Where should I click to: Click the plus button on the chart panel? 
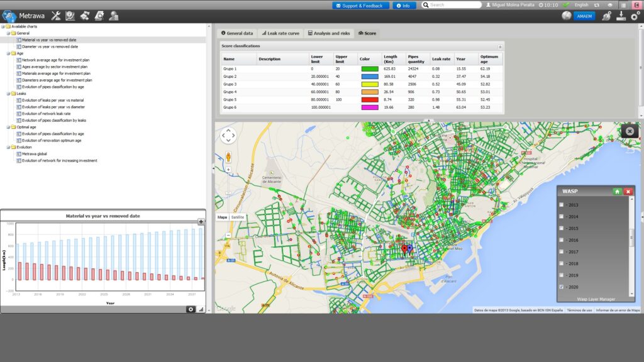pos(201,222)
